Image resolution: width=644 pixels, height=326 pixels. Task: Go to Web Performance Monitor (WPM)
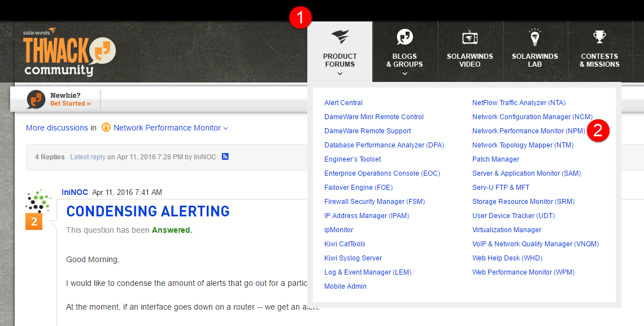pyautogui.click(x=523, y=272)
